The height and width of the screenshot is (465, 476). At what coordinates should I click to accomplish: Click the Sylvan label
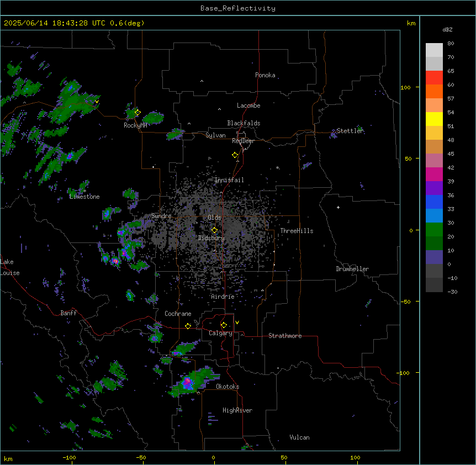[215, 135]
